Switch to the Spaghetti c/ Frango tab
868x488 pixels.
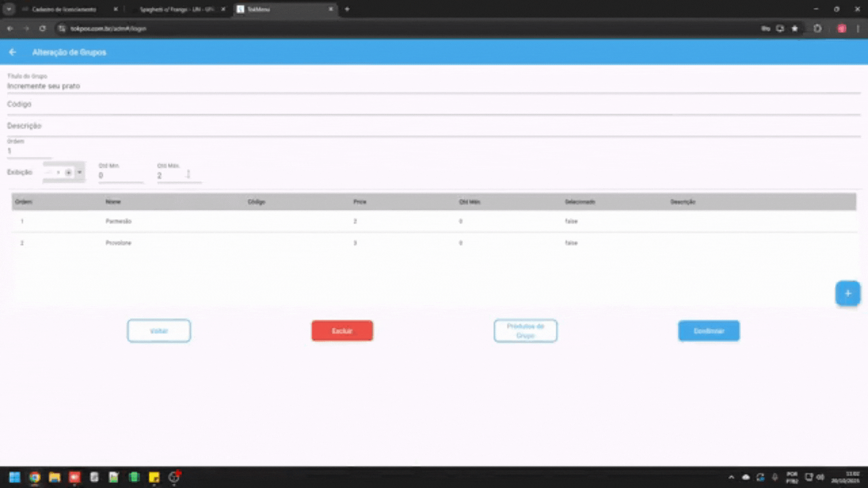pos(176,9)
